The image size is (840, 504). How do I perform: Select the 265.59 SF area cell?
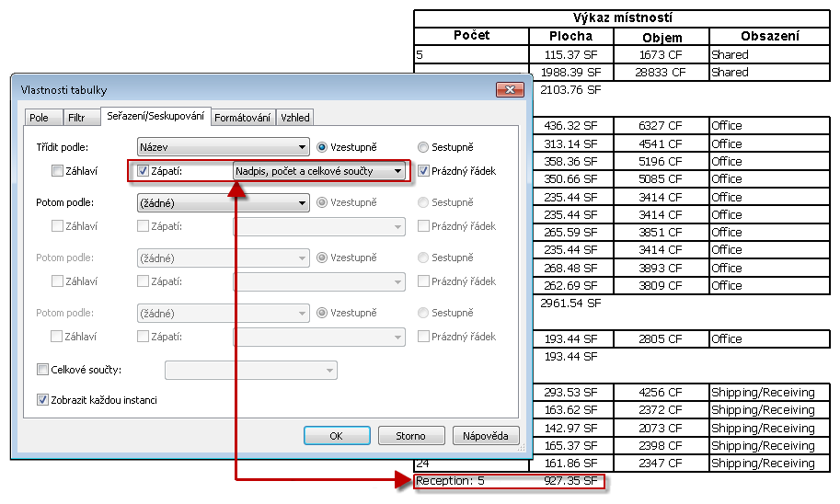tap(571, 233)
